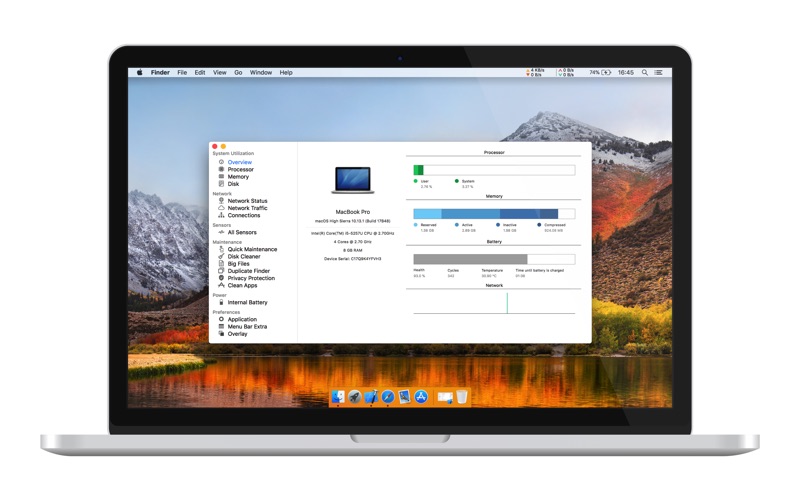
Task: Click the Battery charge bar
Action: click(x=494, y=259)
